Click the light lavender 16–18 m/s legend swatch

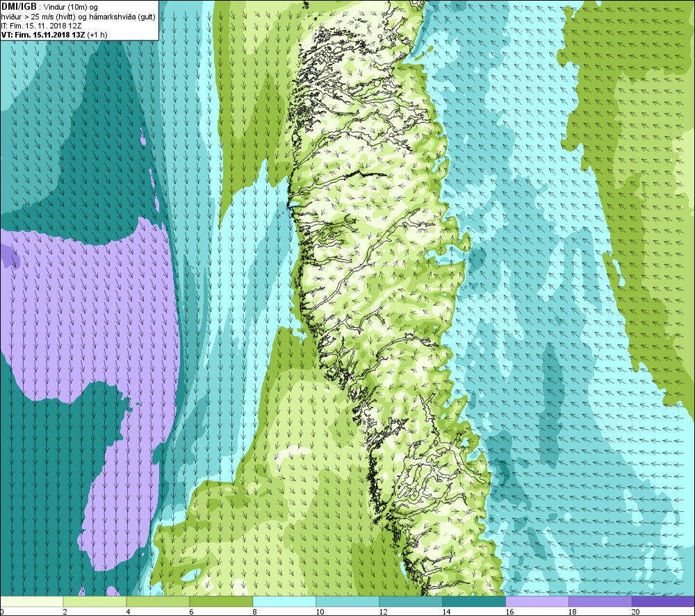point(537,601)
